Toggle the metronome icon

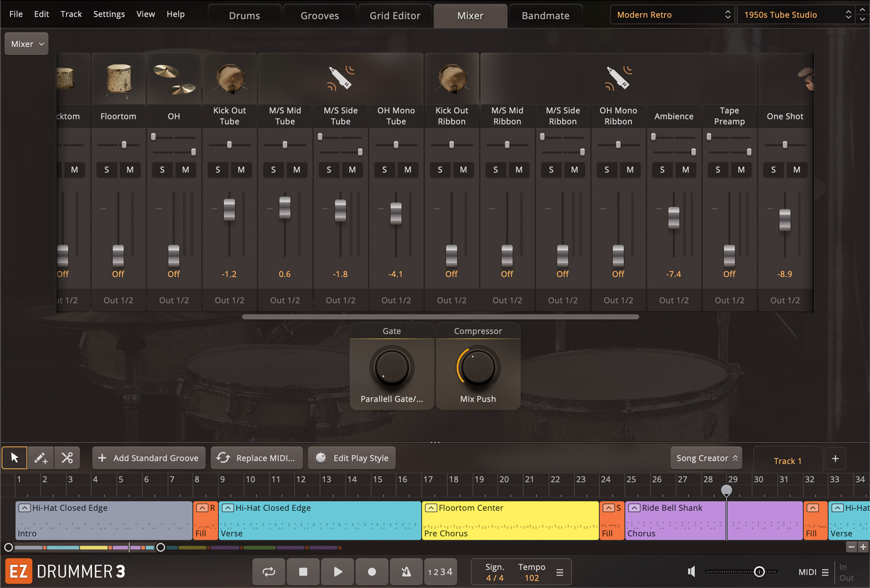pyautogui.click(x=406, y=572)
